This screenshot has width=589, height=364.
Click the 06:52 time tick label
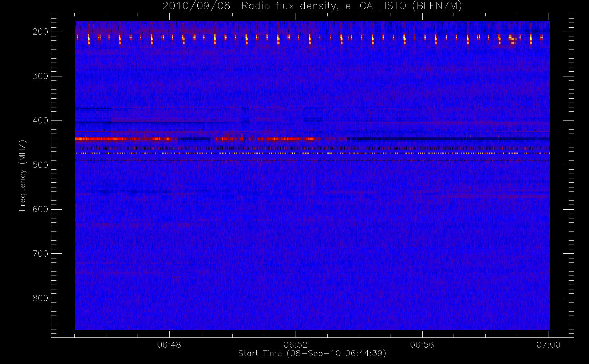pos(296,345)
